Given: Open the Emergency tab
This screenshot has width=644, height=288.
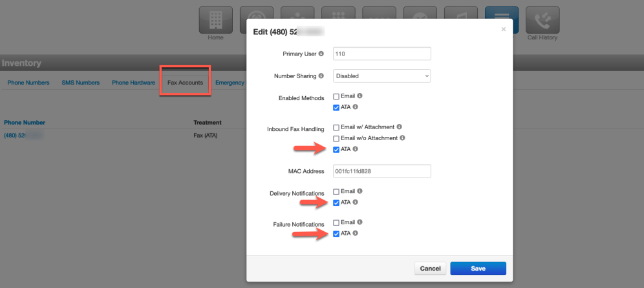Looking at the screenshot, I should pyautogui.click(x=230, y=83).
